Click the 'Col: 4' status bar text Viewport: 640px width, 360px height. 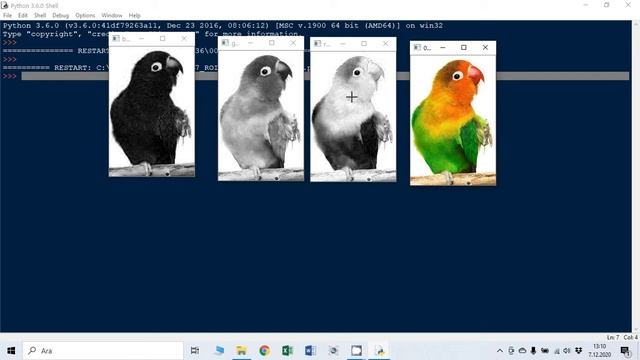[x=630, y=338]
